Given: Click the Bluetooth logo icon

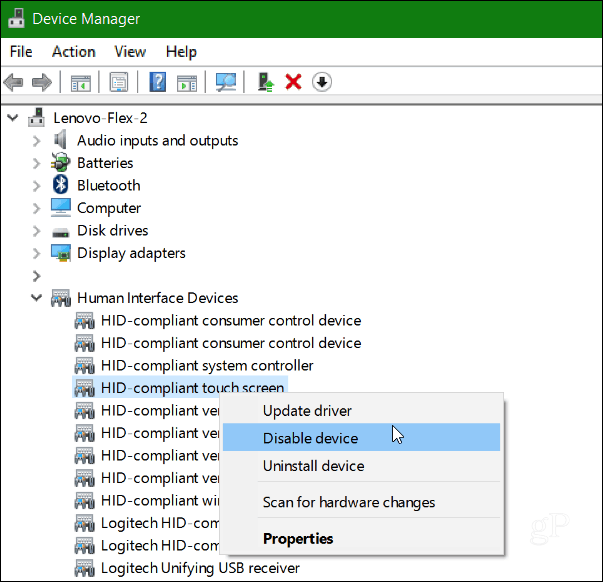Looking at the screenshot, I should pyautogui.click(x=60, y=185).
